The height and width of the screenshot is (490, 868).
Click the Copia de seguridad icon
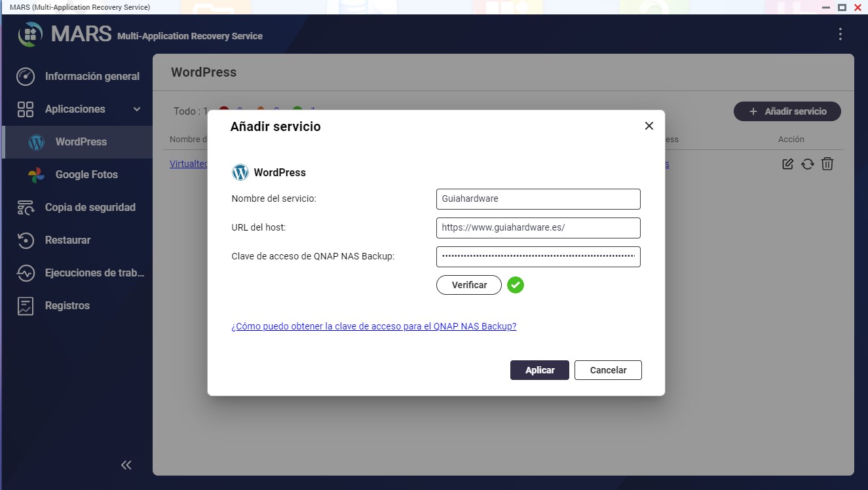point(26,208)
